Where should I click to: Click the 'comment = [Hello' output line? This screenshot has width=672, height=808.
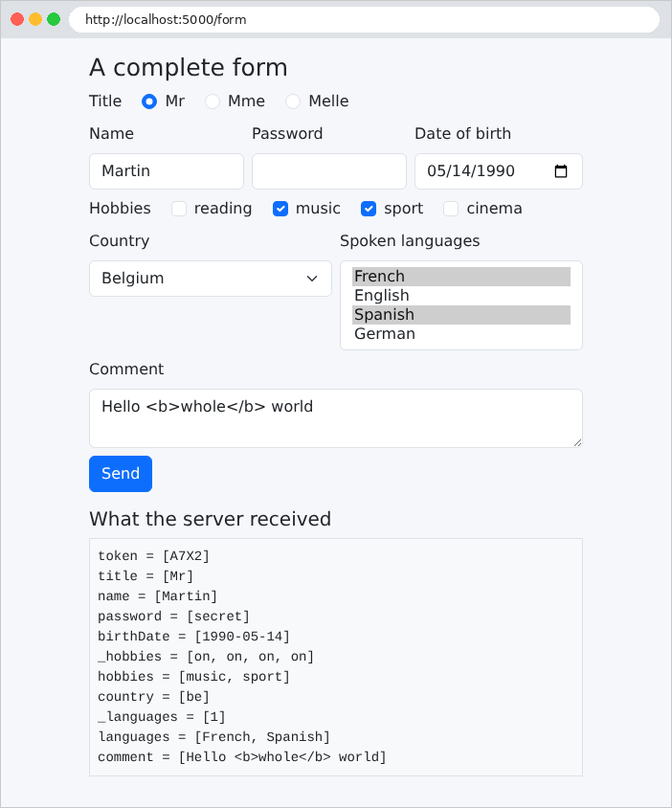(242, 757)
